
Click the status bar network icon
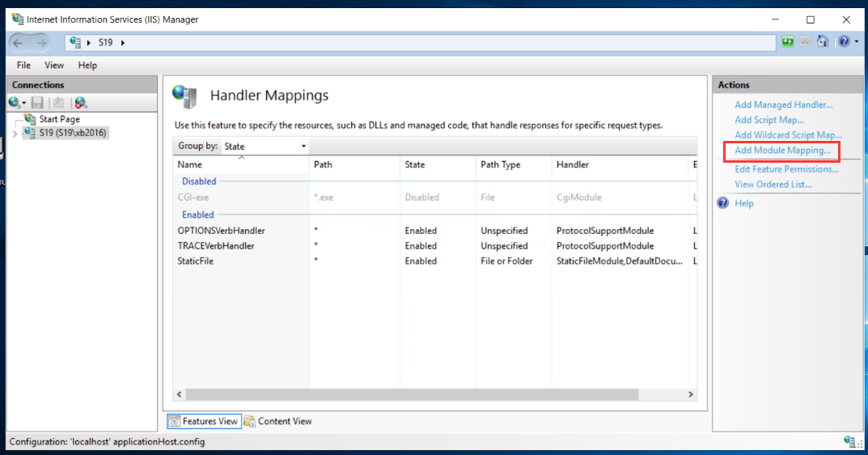pos(850,442)
